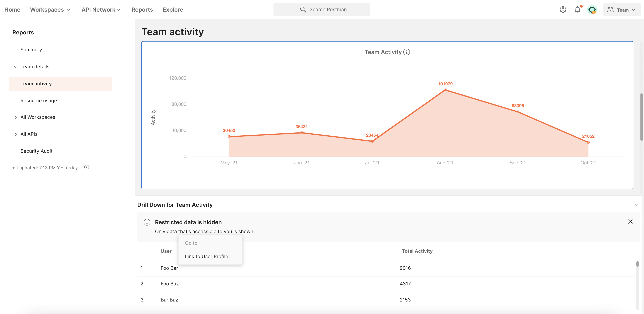Collapse the Team details section

15,67
